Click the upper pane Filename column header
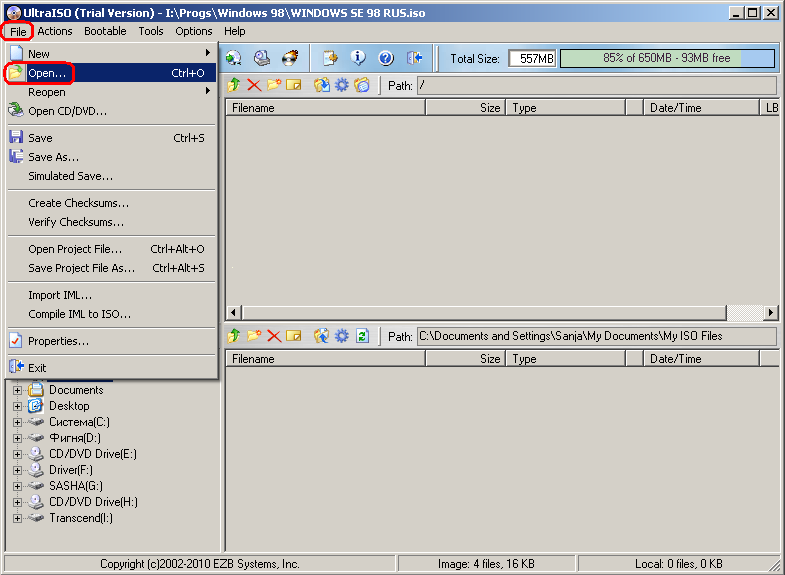The image size is (785, 575). point(325,108)
